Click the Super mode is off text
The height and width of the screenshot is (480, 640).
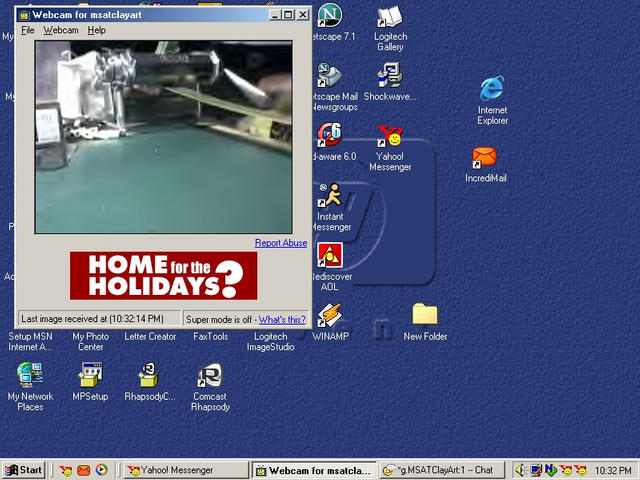[x=219, y=320]
